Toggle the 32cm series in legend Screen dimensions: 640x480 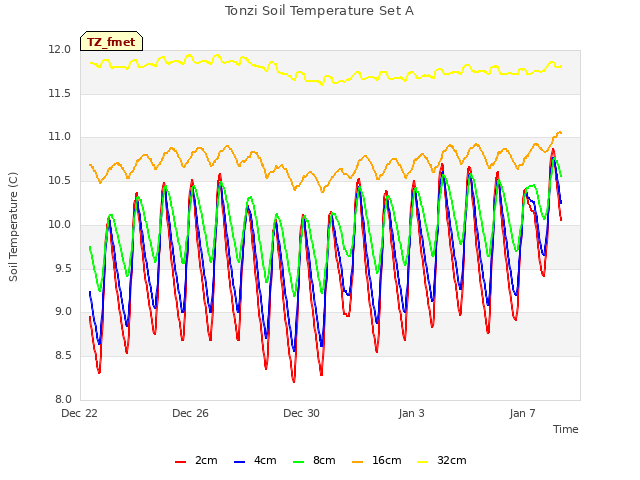coord(442,460)
